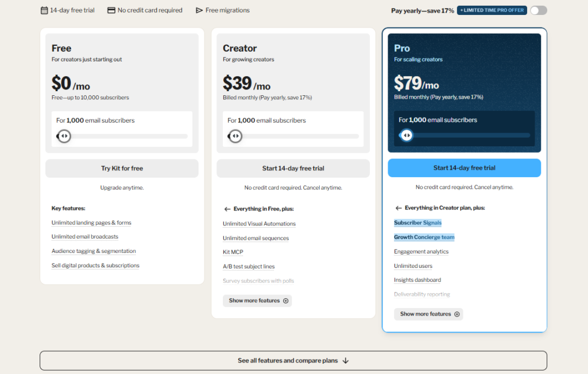588x374 pixels.
Task: Click the Pay yearly—save 17% label
Action: (x=422, y=10)
